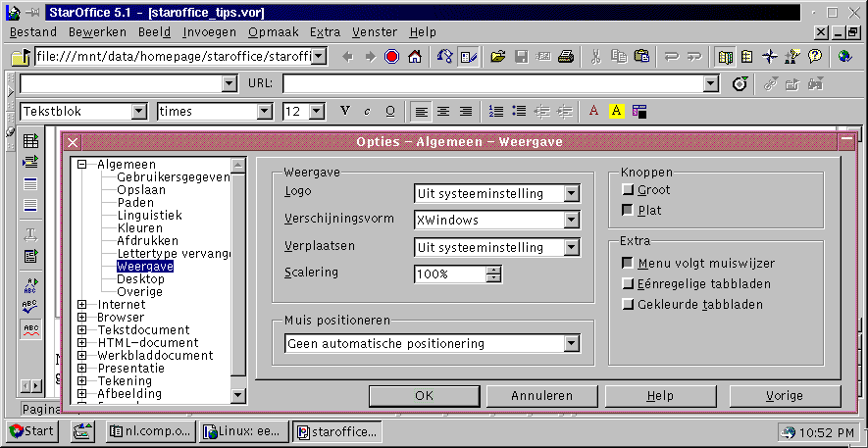This screenshot has width=868, height=448.
Task: Align text left
Action: coord(422,111)
